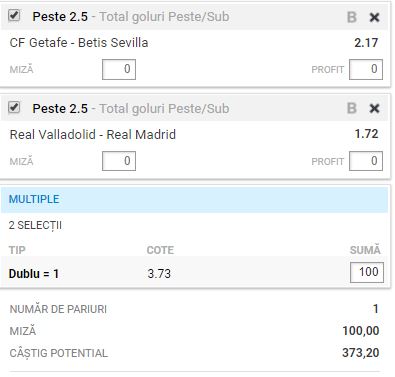The height and width of the screenshot is (377, 395).
Task: Remove the Real Valladolid - Real Madrid selection
Action: tap(374, 108)
